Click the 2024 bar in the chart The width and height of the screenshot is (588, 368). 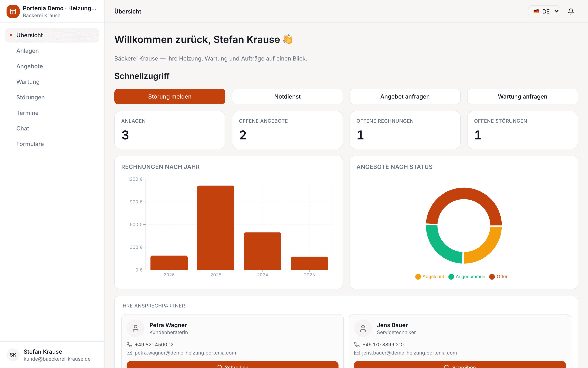(263, 251)
